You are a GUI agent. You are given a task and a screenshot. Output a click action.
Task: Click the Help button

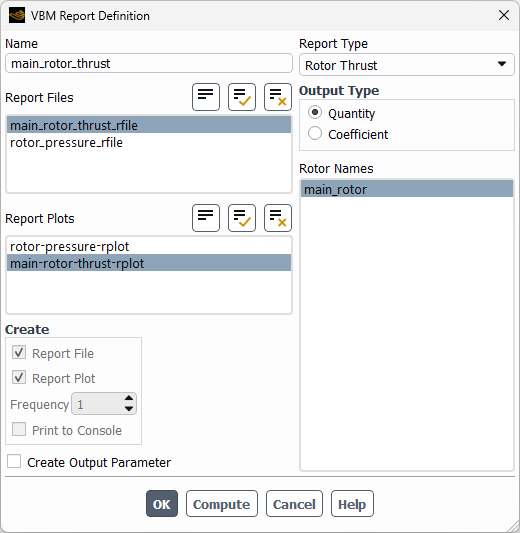(352, 504)
